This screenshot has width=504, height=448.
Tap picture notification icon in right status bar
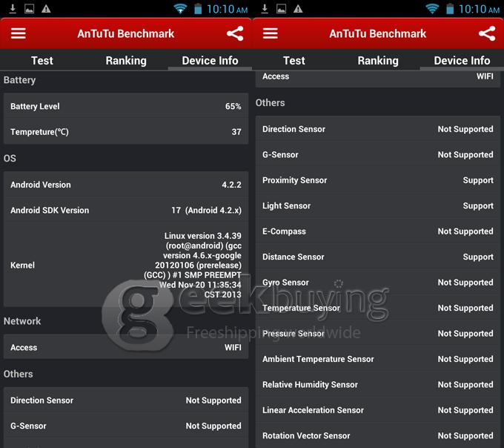point(281,9)
